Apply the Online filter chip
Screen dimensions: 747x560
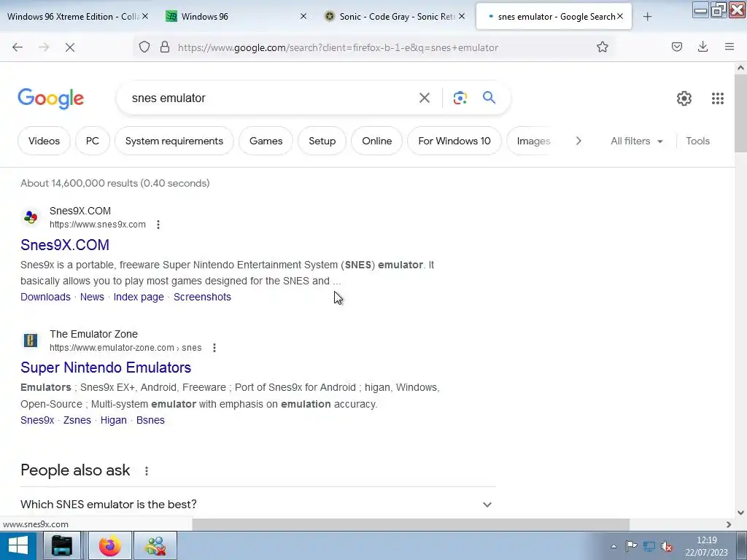click(x=377, y=141)
